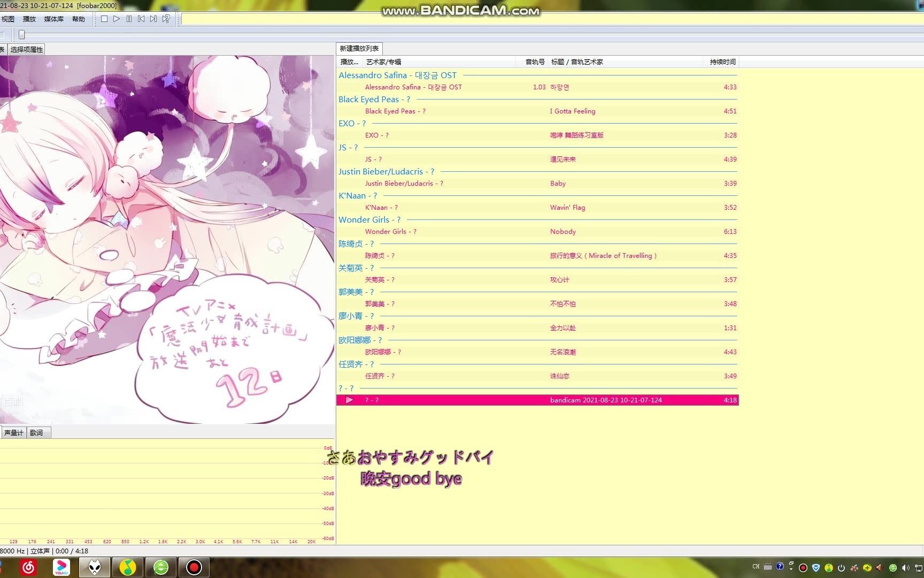Select the 任贤齐 - ? group header
Image resolution: width=924 pixels, height=578 pixels.
click(x=356, y=364)
